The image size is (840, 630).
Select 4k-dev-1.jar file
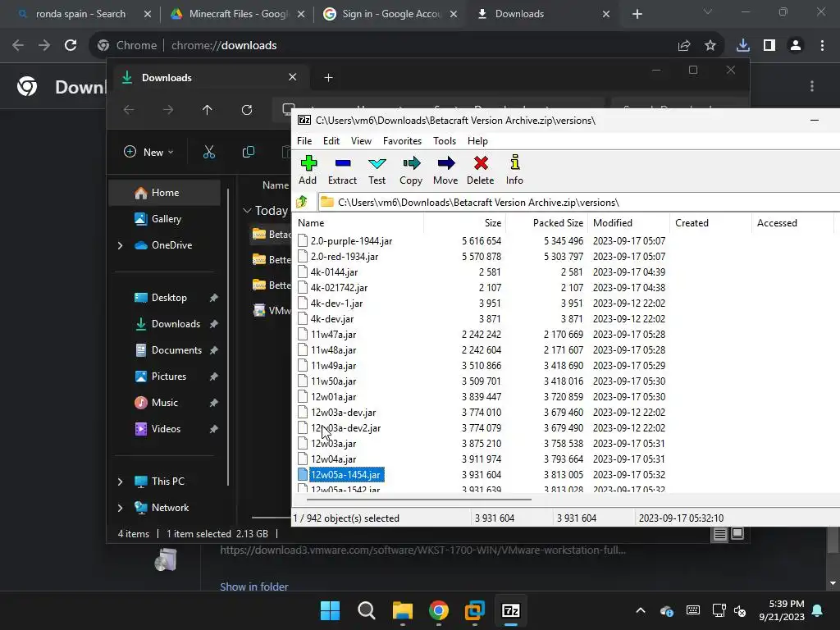336,304
